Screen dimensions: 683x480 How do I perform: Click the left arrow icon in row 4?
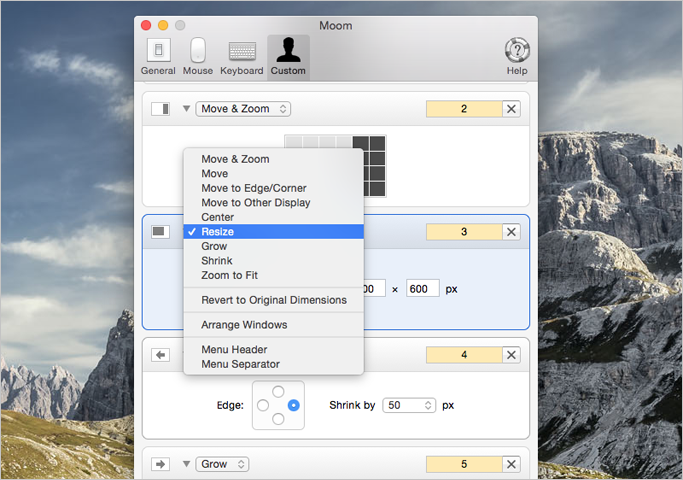(x=160, y=355)
